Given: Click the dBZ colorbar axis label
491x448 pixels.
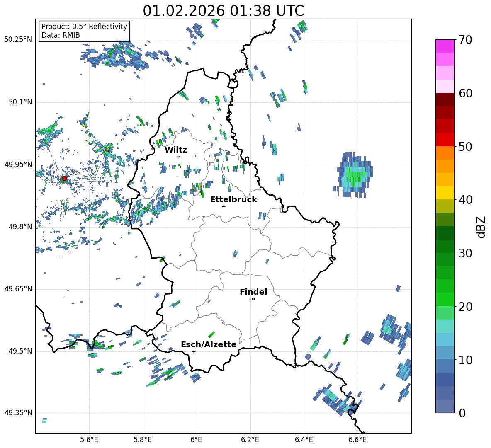Looking at the screenshot, I should point(481,227).
